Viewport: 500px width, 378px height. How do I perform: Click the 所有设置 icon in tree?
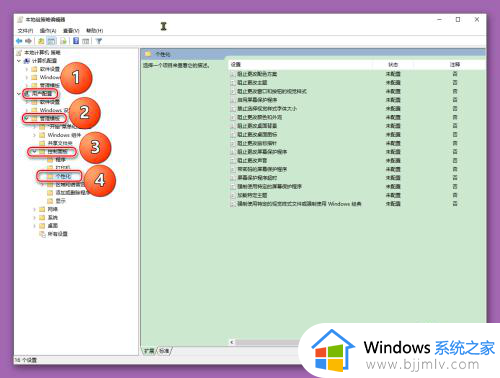(42, 234)
